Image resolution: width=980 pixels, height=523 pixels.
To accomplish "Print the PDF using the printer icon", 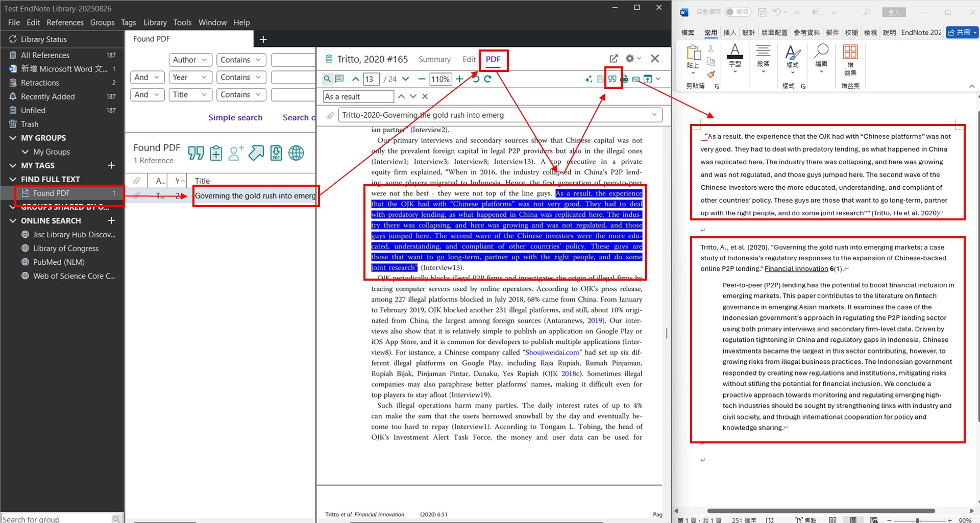I will (x=624, y=79).
